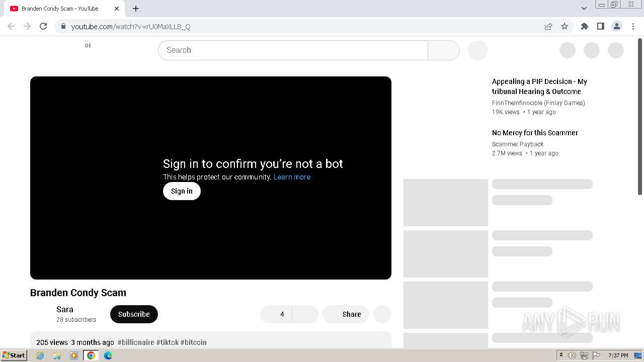Select the Branden Condy Scam - YouTube tab
The width and height of the screenshot is (644, 362).
(x=64, y=9)
